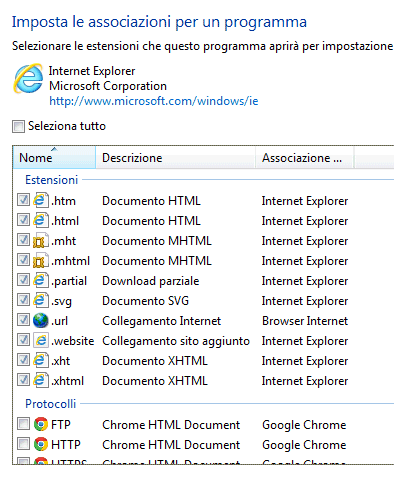Image resolution: width=394 pixels, height=480 pixels.
Task: Select the FTP protocol name
Action: [61, 425]
